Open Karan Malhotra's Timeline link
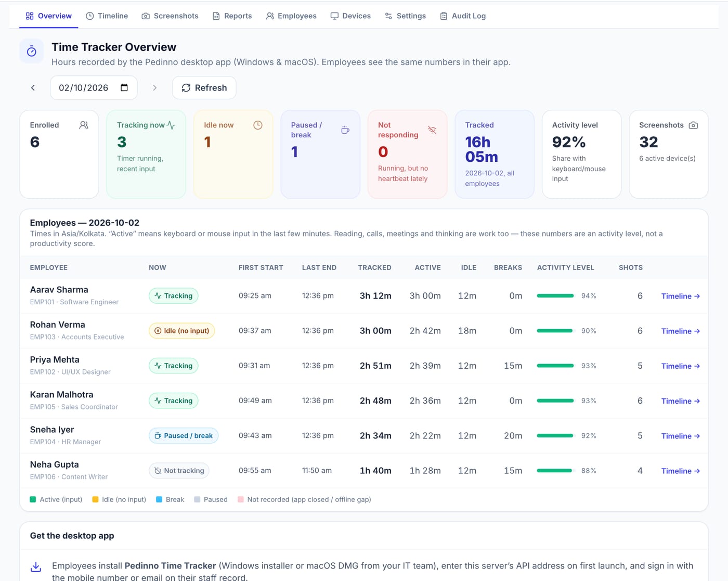This screenshot has height=581, width=728. click(x=681, y=401)
